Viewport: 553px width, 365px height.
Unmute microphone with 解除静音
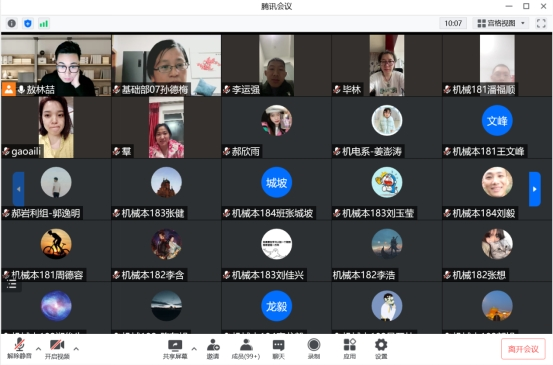click(19, 348)
